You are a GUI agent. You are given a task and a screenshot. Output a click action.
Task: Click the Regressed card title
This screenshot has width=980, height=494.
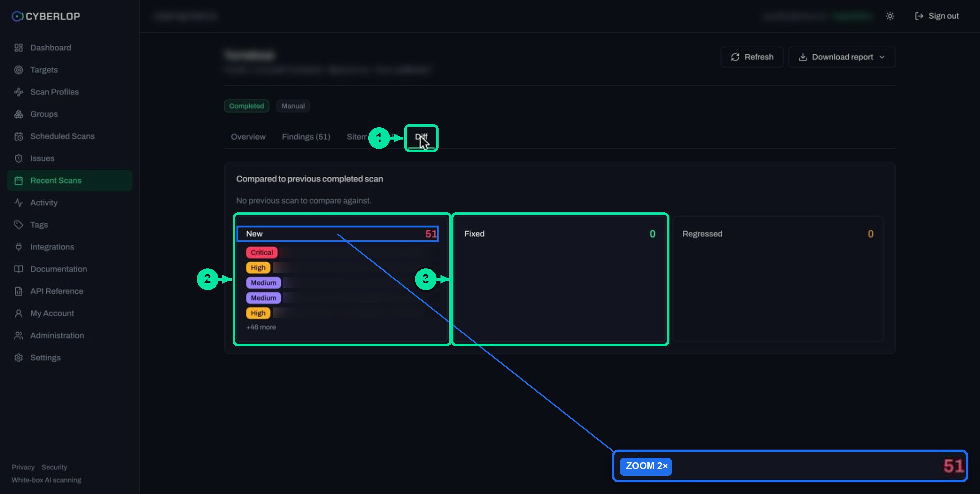coord(702,234)
